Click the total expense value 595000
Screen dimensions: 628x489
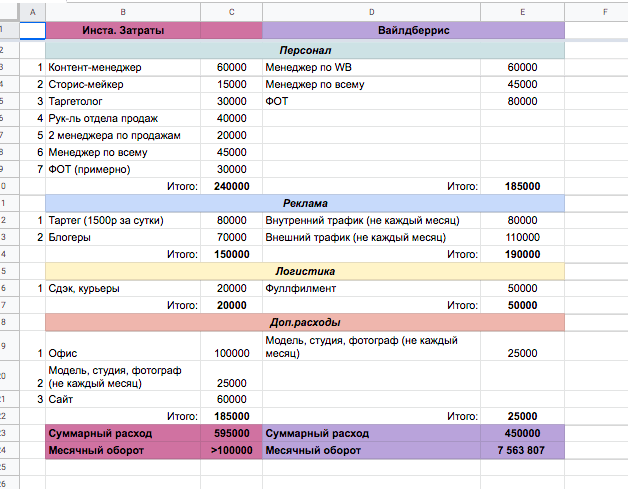231,433
